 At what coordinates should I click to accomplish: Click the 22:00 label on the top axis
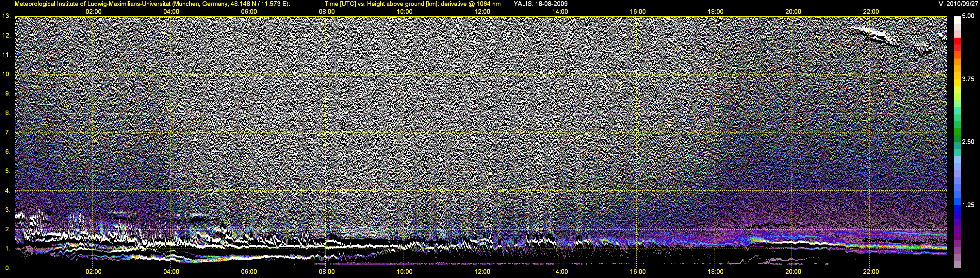click(871, 12)
